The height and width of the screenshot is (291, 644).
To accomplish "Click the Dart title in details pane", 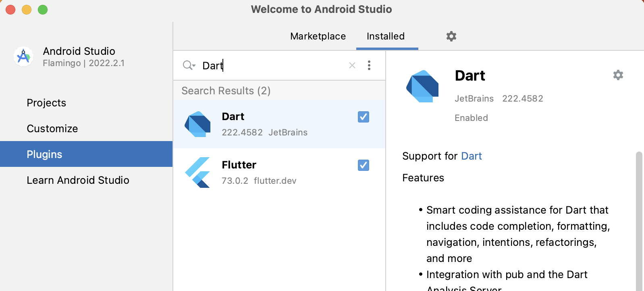I will pos(470,76).
